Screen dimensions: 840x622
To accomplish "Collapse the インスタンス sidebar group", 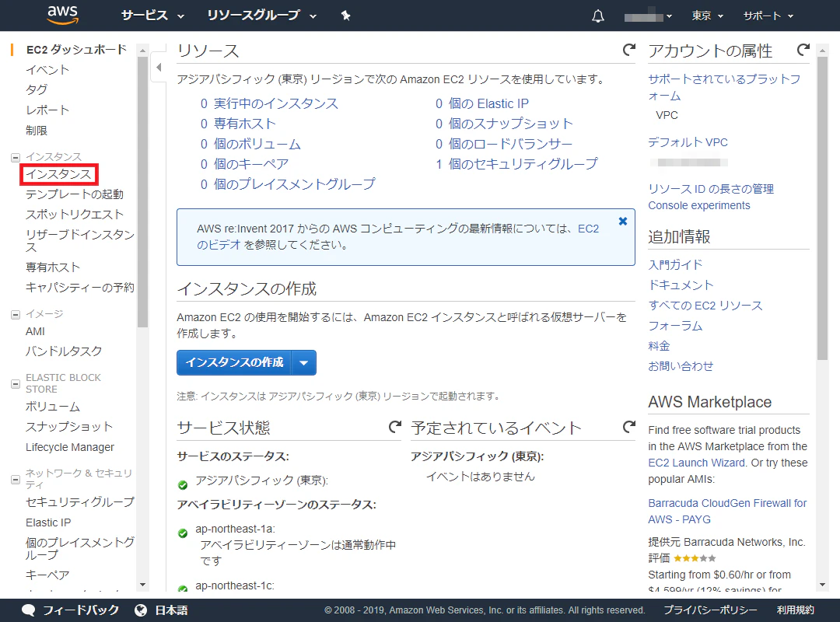I will click(x=16, y=158).
